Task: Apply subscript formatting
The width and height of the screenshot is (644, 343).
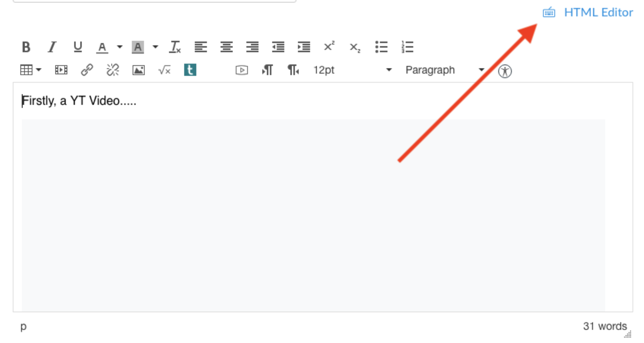Action: click(355, 48)
